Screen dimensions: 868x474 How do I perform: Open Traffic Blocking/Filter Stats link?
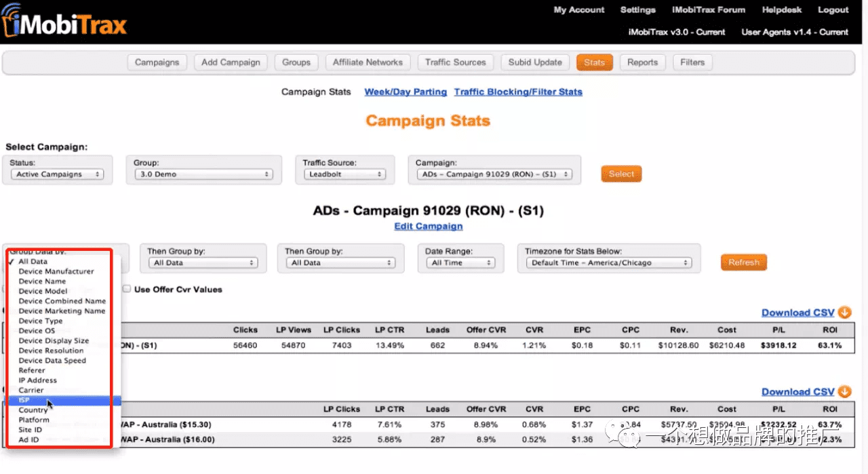click(518, 92)
